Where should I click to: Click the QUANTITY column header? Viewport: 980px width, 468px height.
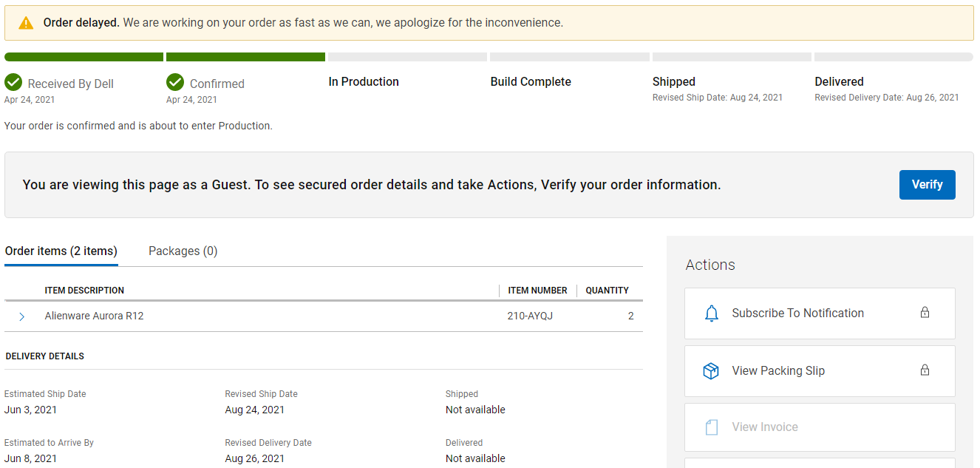pyautogui.click(x=608, y=291)
